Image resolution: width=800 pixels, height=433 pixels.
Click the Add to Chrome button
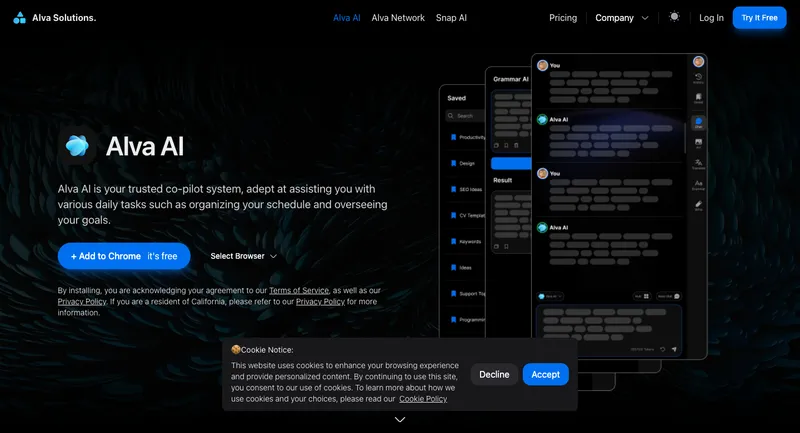click(x=123, y=256)
